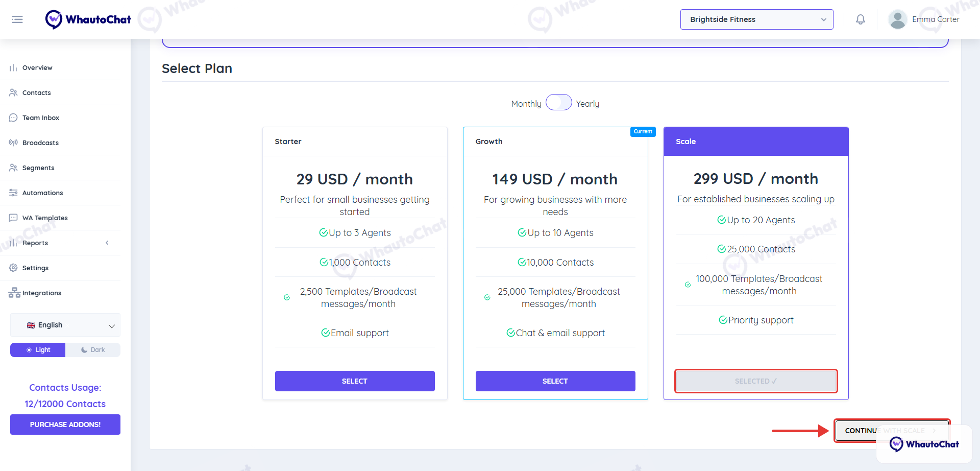The height and width of the screenshot is (471, 980).
Task: Open the WhautoChat chat widget bubble
Action: tap(924, 444)
